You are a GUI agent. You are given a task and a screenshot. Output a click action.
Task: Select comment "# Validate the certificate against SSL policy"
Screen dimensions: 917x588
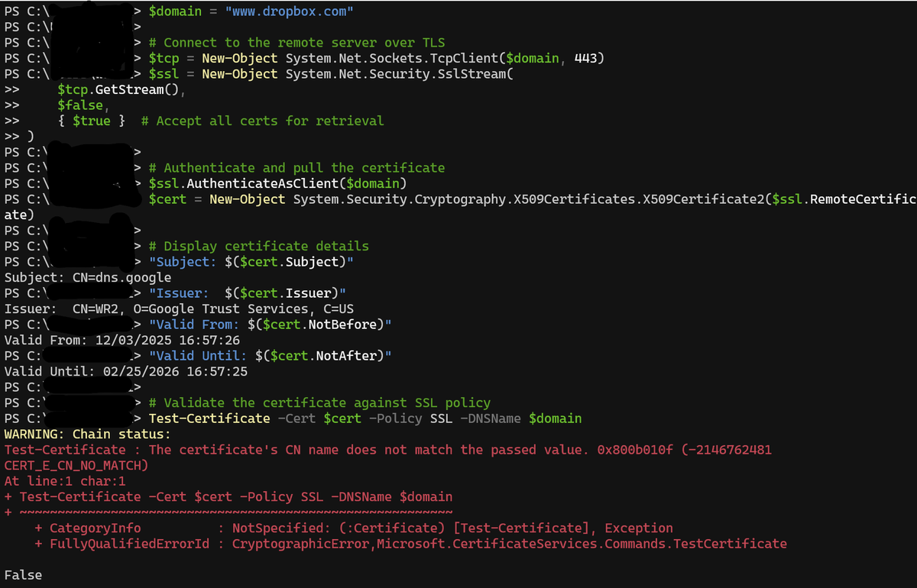[319, 402]
